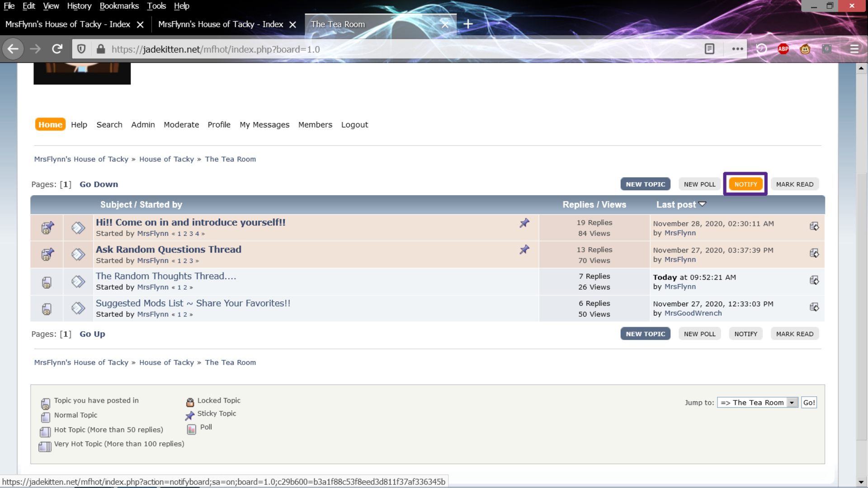The height and width of the screenshot is (488, 868).
Task: Click the top NEW TOPIC button
Action: point(645,184)
